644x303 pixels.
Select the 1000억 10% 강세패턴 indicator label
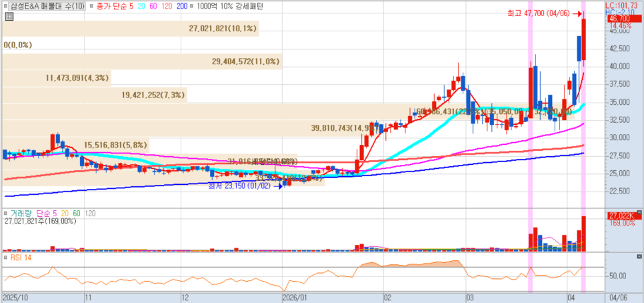[230, 6]
